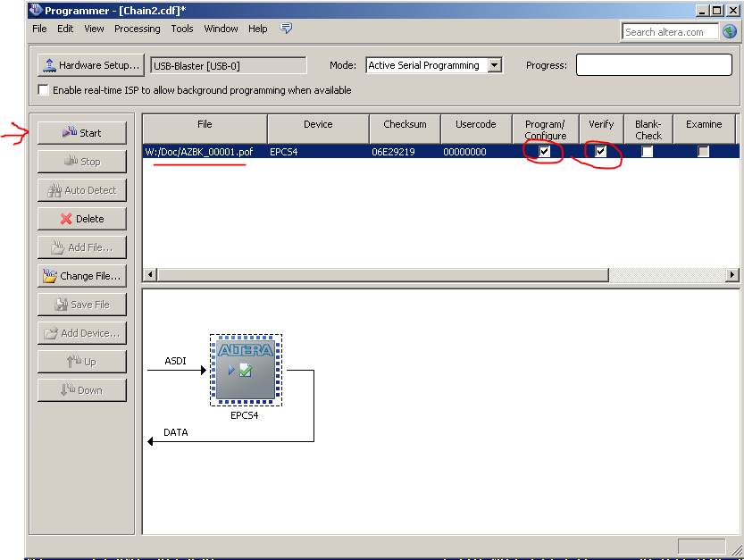
Task: Open the File menu
Action: (x=39, y=29)
